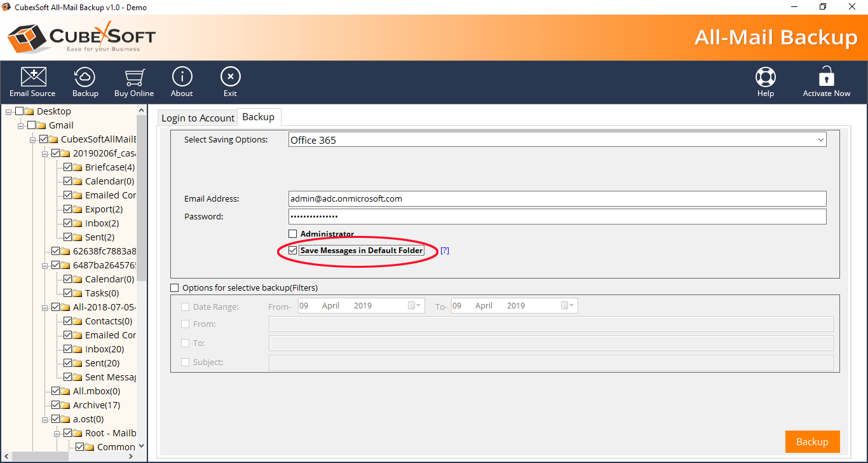Click in the Email Address field
Image resolution: width=868 pixels, height=463 pixels.
click(x=557, y=199)
